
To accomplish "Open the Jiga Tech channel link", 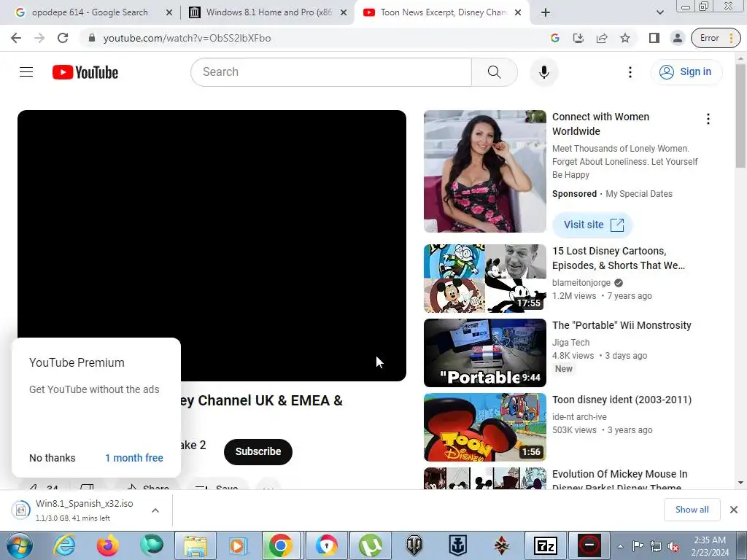I will [x=570, y=343].
